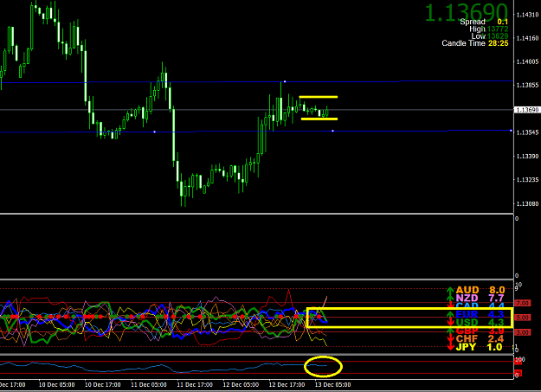Select the JPY currency strength label
541x392 pixels.
pyautogui.click(x=467, y=347)
